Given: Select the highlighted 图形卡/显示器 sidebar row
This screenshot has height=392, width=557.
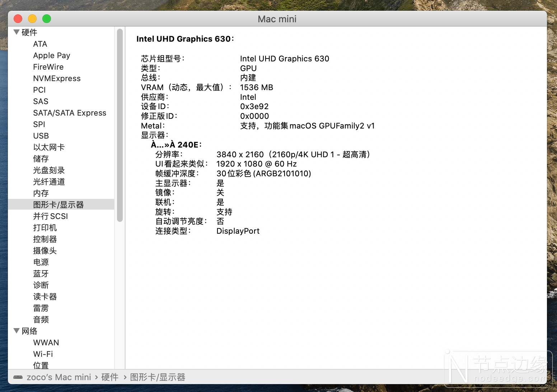Looking at the screenshot, I should coord(61,205).
